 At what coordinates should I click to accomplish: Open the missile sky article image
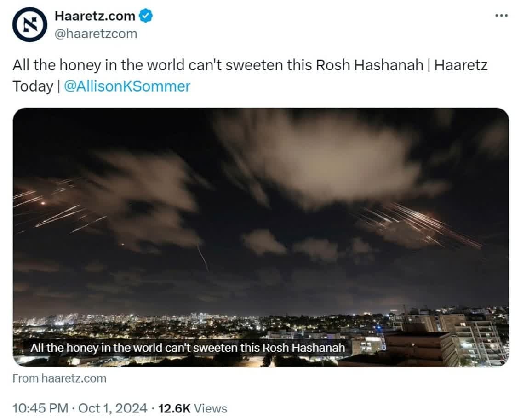pos(261,237)
